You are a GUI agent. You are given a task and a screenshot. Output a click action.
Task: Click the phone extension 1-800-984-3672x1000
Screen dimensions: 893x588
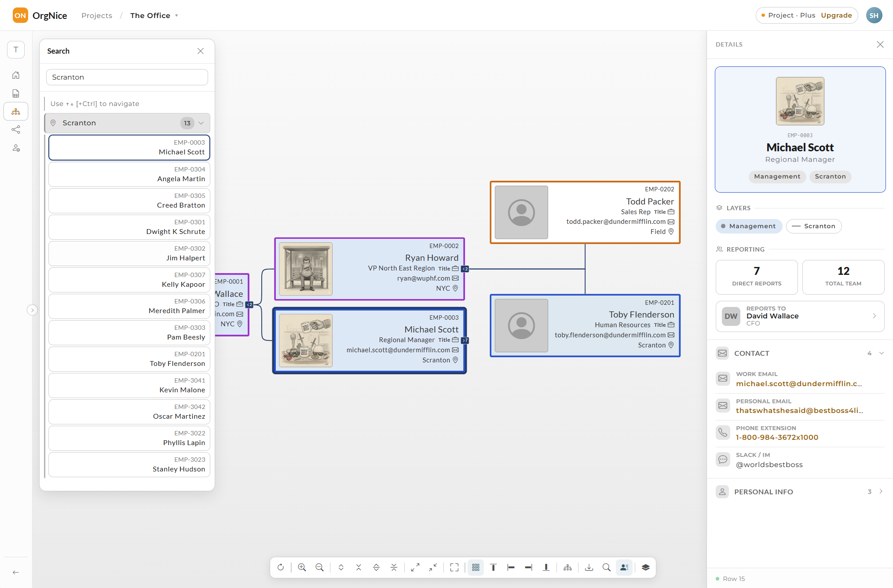777,438
